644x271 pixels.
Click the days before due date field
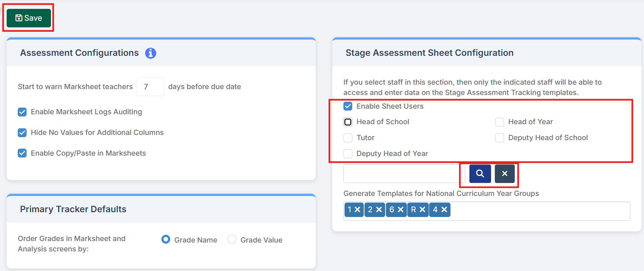coord(150,87)
